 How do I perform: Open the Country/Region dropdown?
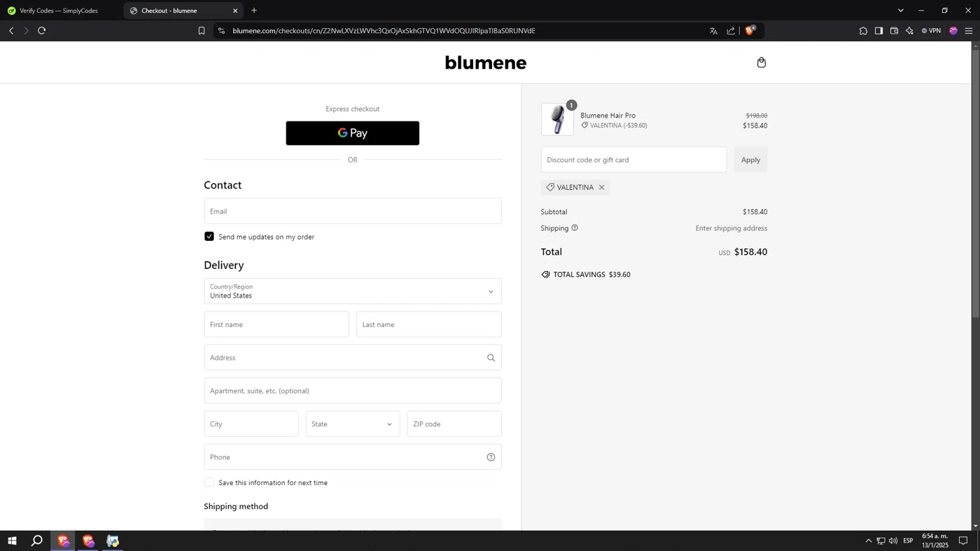coord(353,291)
